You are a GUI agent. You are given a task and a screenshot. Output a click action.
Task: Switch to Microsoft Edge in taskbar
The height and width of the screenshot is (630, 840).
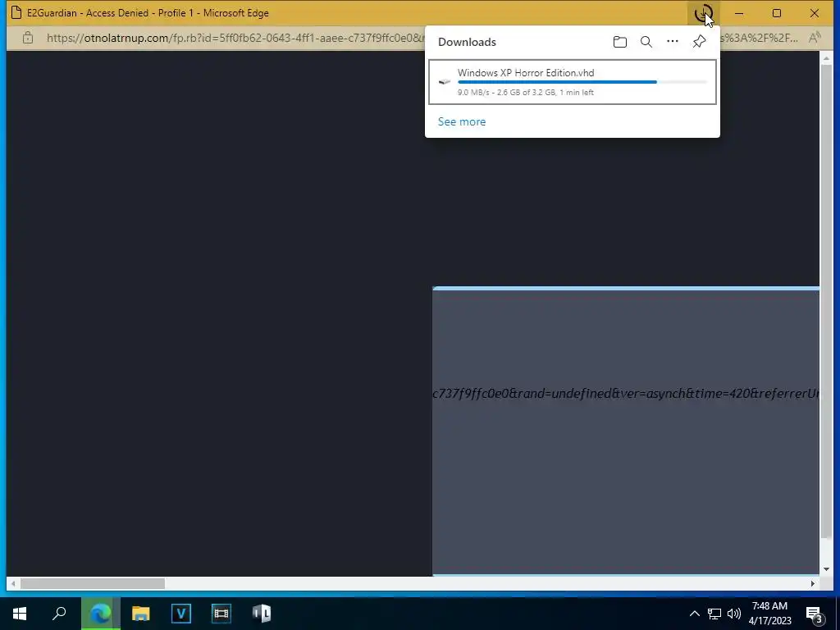pyautogui.click(x=101, y=614)
